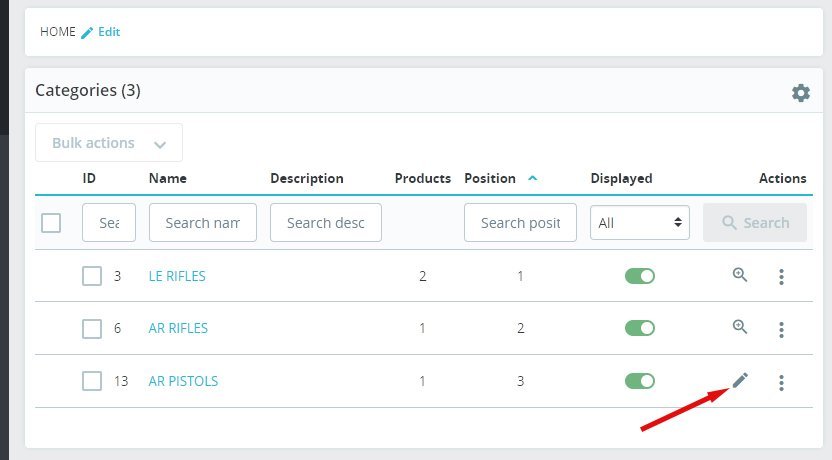
Task: Toggle the Displayed switch for LE RIFLES
Action: (640, 276)
